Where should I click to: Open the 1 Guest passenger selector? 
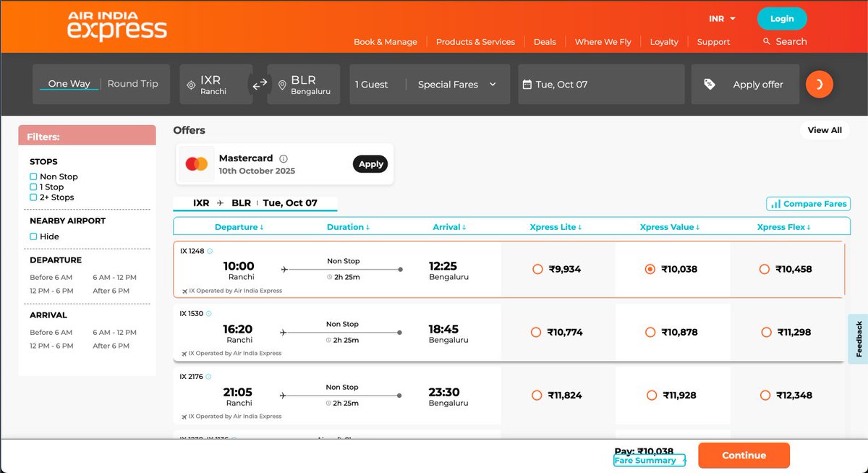(372, 85)
